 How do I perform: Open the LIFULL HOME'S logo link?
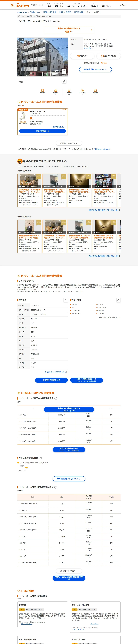(19, 5)
